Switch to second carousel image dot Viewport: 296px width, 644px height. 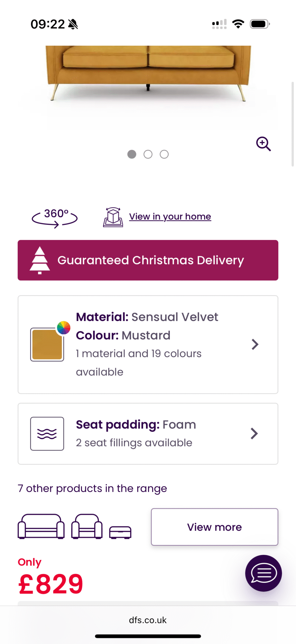148,154
